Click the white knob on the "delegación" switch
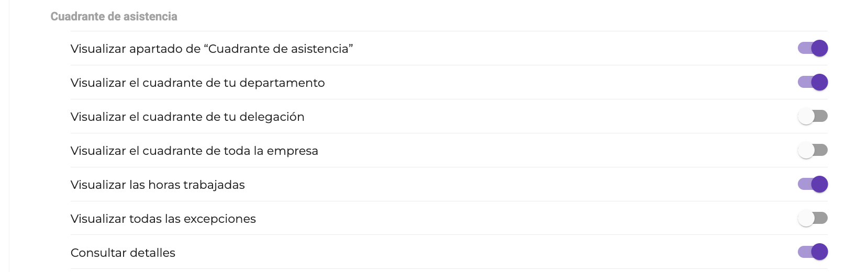Viewport: 868px width, 272px height. coord(806,116)
